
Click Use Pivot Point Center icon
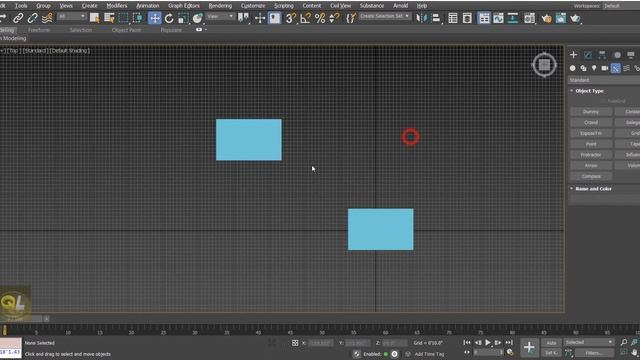244,18
